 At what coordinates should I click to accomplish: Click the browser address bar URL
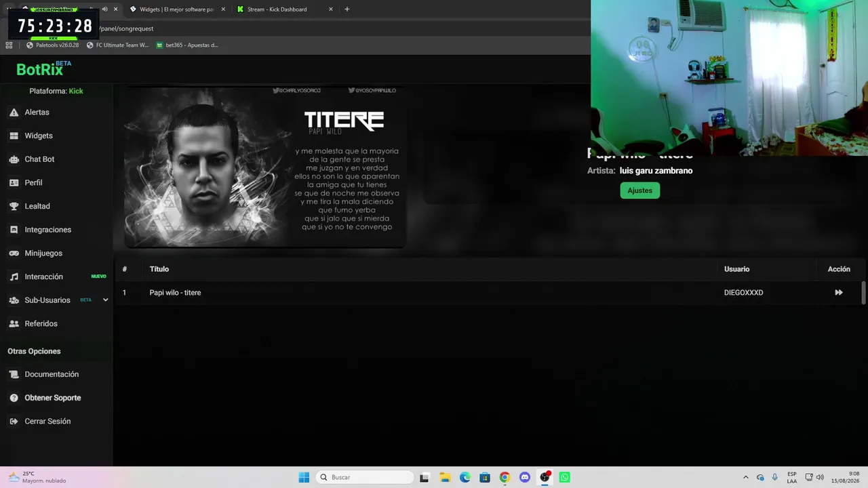point(126,28)
